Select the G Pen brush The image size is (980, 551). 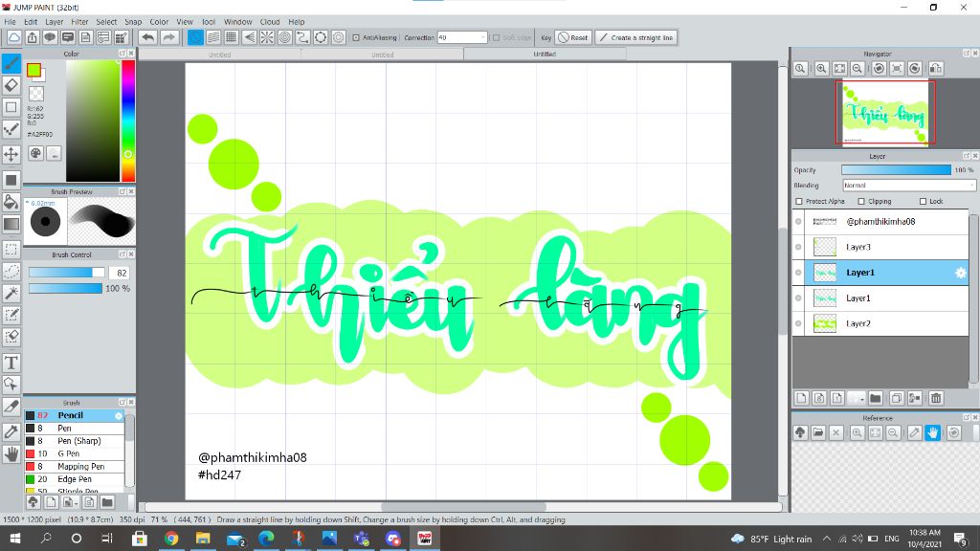pyautogui.click(x=75, y=453)
